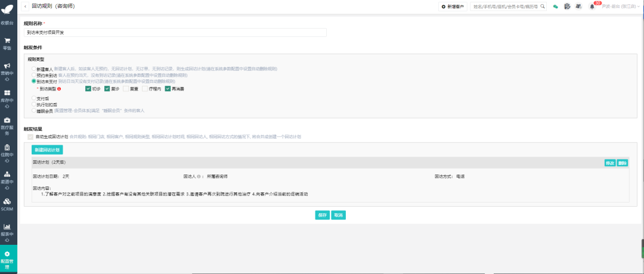Click the 保存 save button

pos(323,216)
